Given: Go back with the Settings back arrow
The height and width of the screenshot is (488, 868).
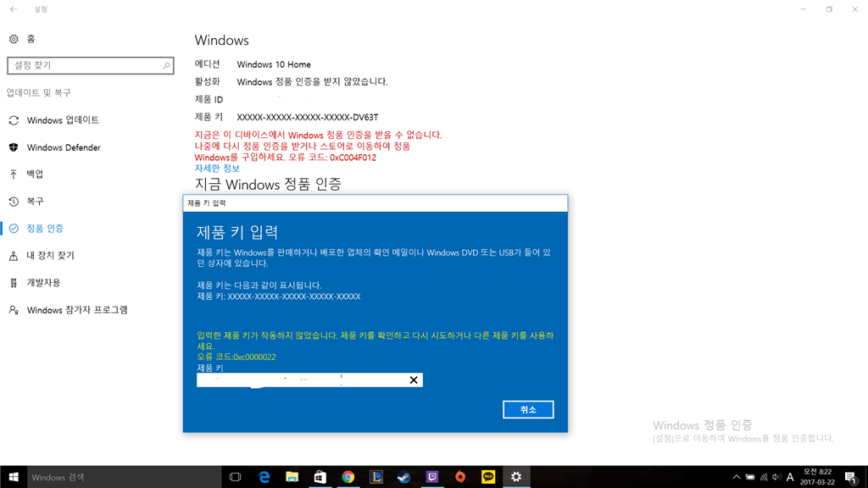Looking at the screenshot, I should (x=14, y=9).
